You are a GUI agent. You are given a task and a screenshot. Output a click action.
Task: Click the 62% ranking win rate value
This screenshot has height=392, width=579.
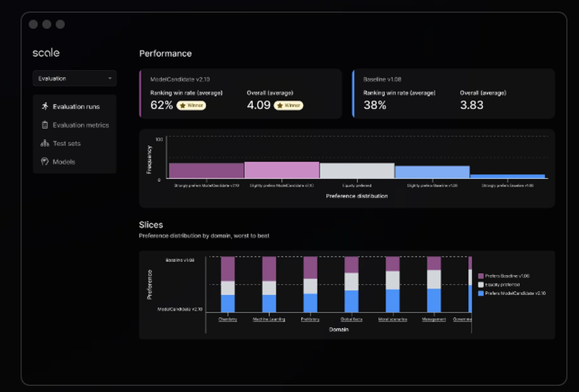click(x=162, y=105)
